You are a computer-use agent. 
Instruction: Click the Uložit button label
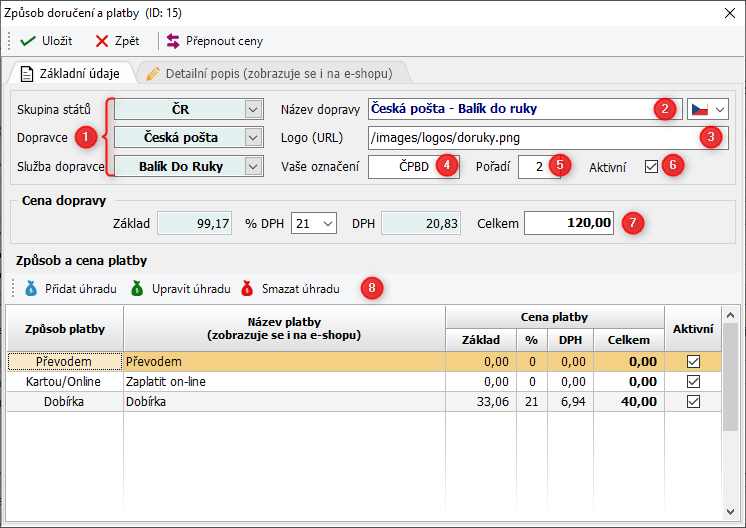(x=57, y=41)
